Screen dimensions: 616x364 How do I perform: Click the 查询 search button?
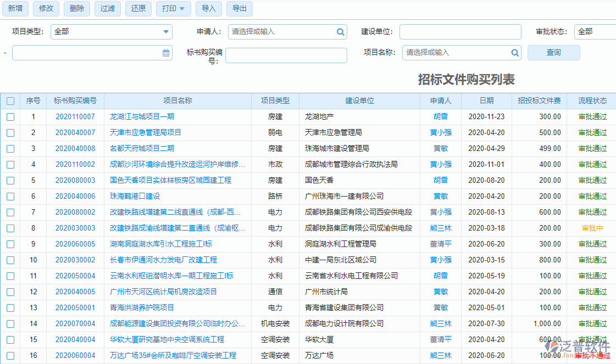click(553, 52)
